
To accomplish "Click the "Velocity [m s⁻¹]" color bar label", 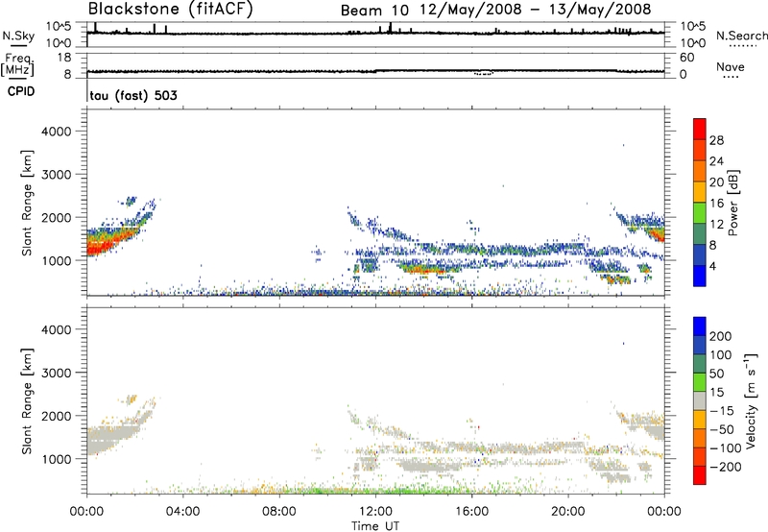I will [751, 400].
